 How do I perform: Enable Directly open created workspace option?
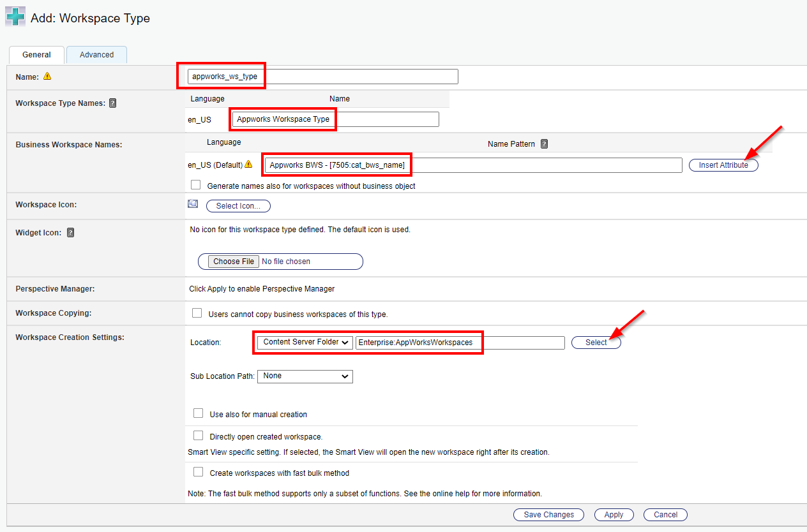[x=198, y=436]
